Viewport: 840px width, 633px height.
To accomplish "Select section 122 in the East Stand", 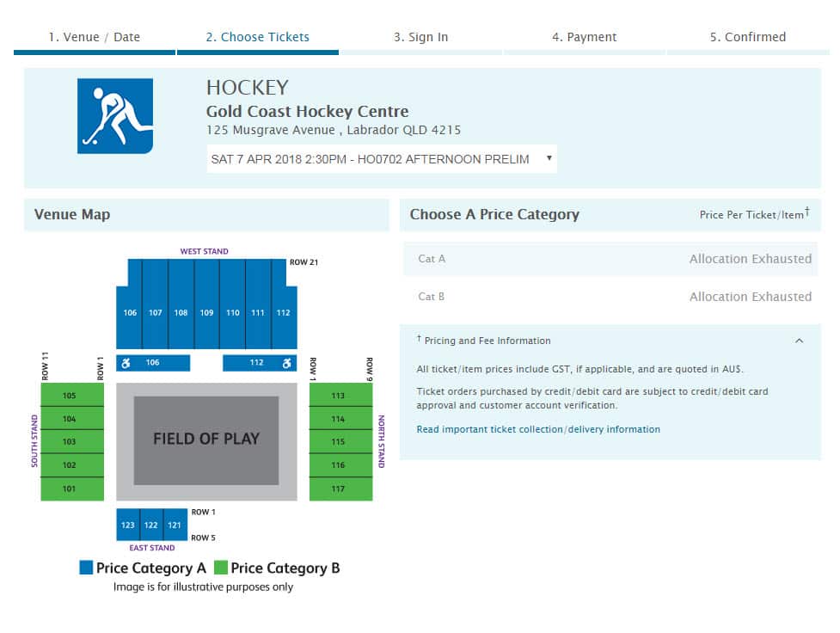I will pyautogui.click(x=151, y=525).
